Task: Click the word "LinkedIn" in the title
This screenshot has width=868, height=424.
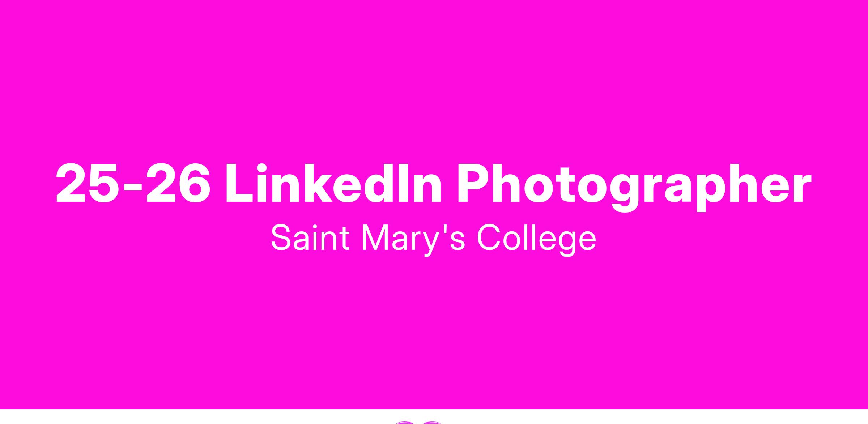Action: pos(333,184)
